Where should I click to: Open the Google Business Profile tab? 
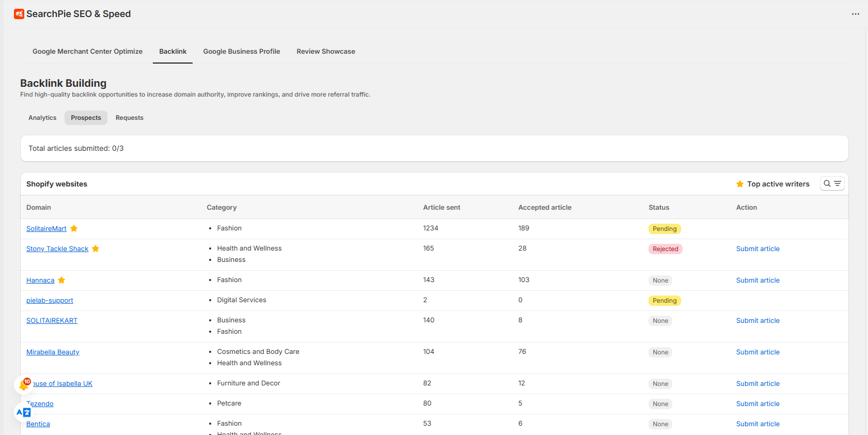[x=242, y=52]
